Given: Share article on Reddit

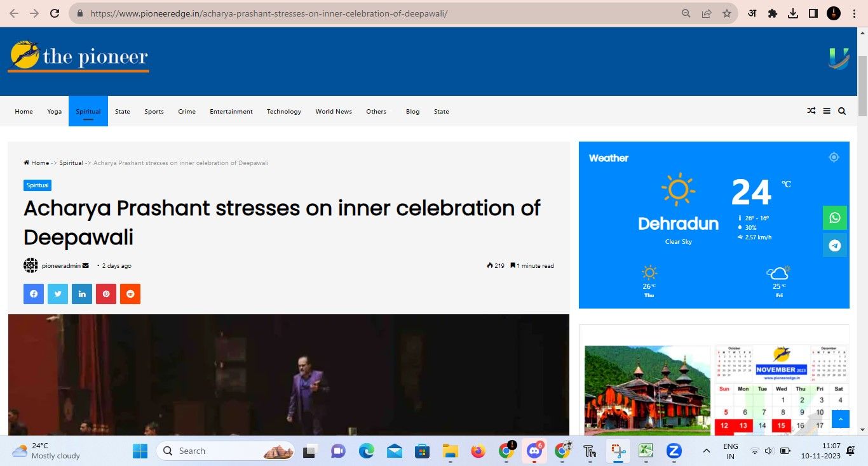Looking at the screenshot, I should [x=130, y=294].
